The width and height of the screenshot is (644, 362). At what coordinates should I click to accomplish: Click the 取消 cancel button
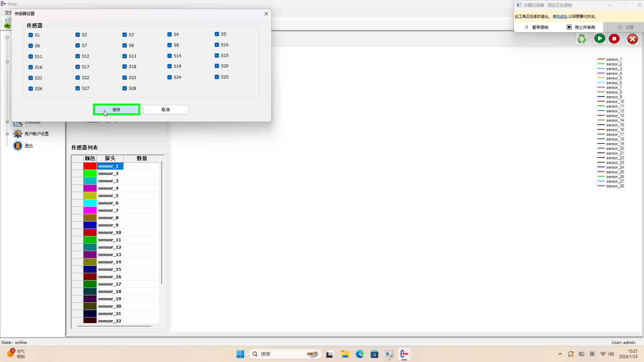pyautogui.click(x=166, y=110)
